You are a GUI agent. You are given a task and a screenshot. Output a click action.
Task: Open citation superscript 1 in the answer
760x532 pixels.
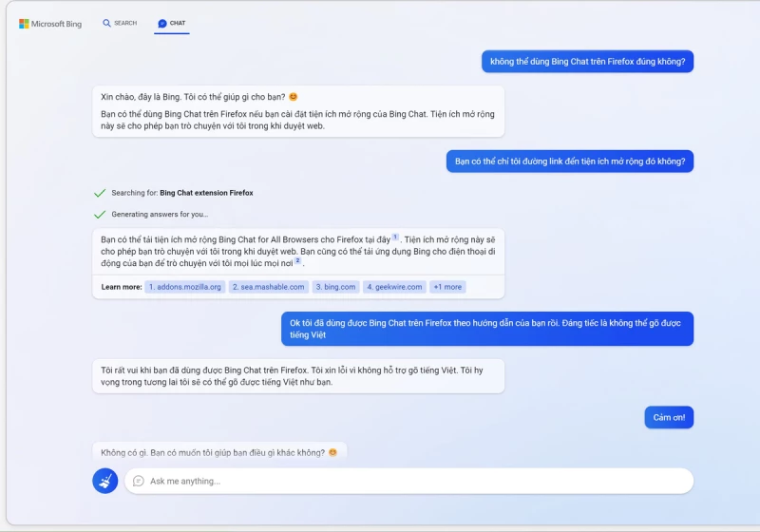(395, 237)
